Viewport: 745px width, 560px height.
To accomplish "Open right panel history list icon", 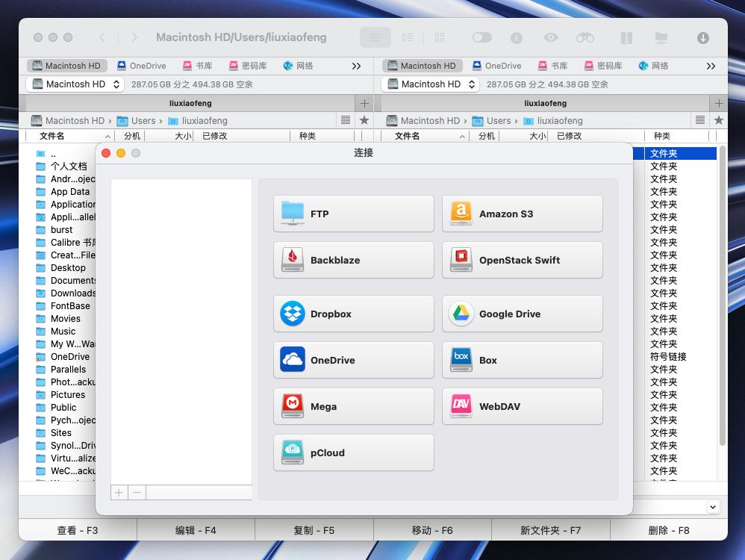I will tap(700, 120).
